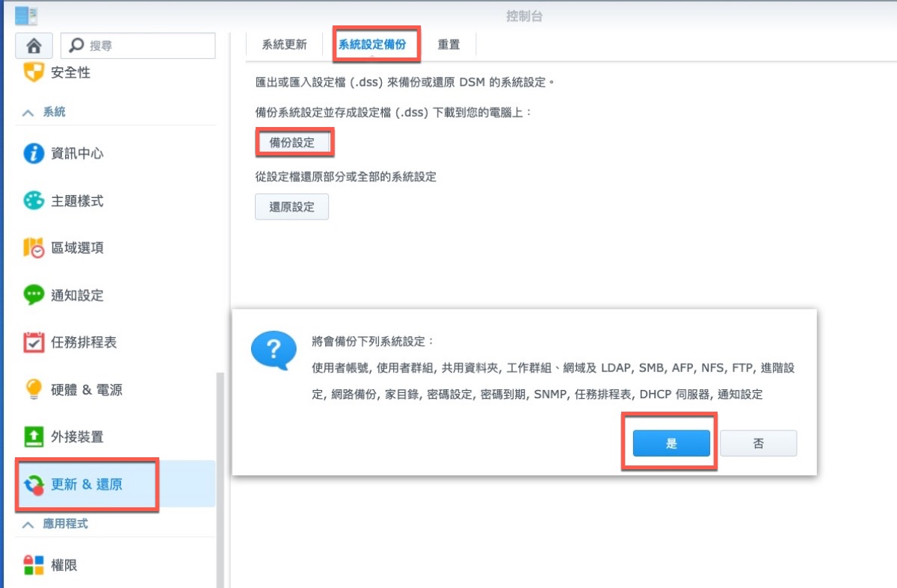The height and width of the screenshot is (588, 897).
Task: Select 主題樣式 label in sidebar
Action: point(77,201)
